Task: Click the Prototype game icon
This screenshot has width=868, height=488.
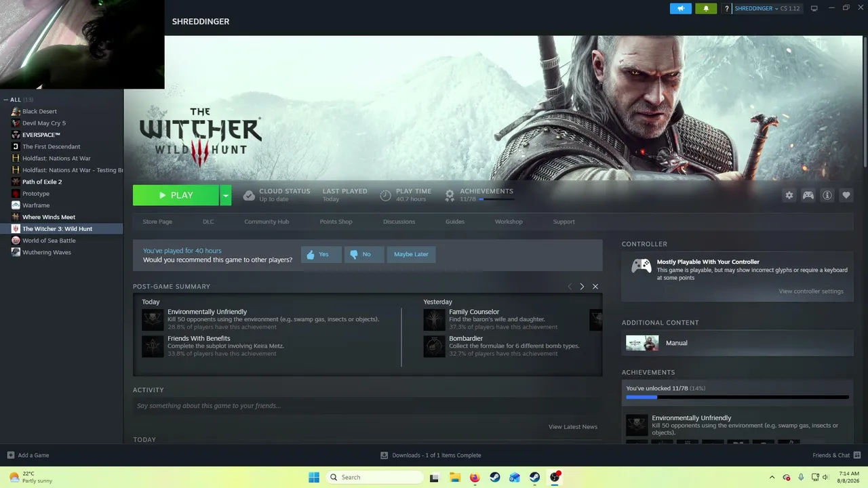Action: pos(16,194)
